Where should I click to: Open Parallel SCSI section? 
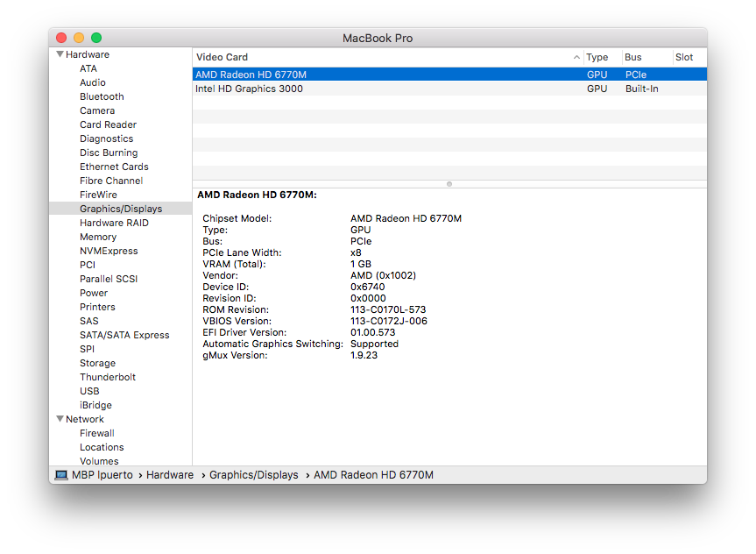point(109,279)
